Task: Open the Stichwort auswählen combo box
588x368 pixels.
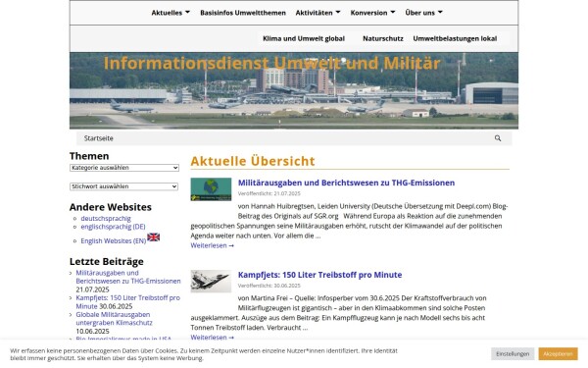Action: point(123,186)
